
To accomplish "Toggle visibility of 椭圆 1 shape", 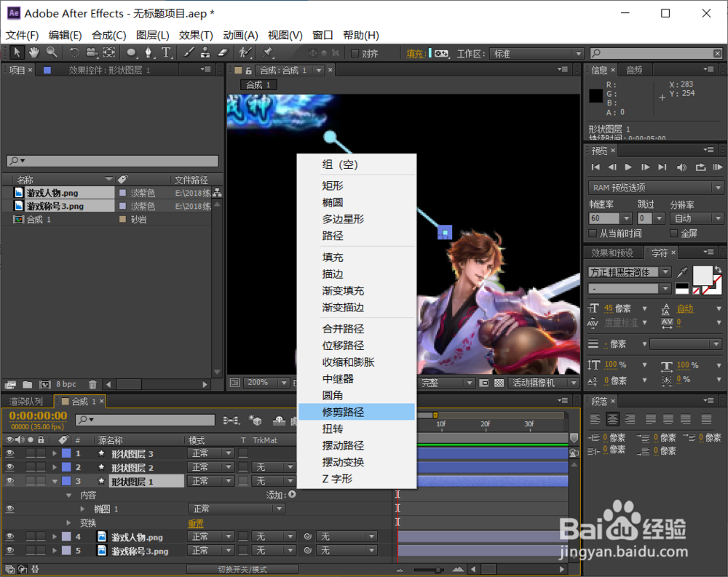I will tap(9, 509).
